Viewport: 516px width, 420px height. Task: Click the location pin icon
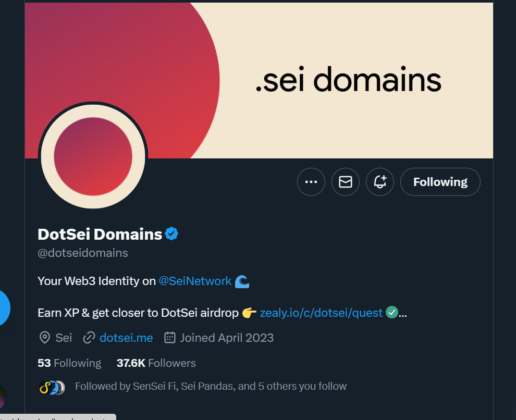coord(45,338)
